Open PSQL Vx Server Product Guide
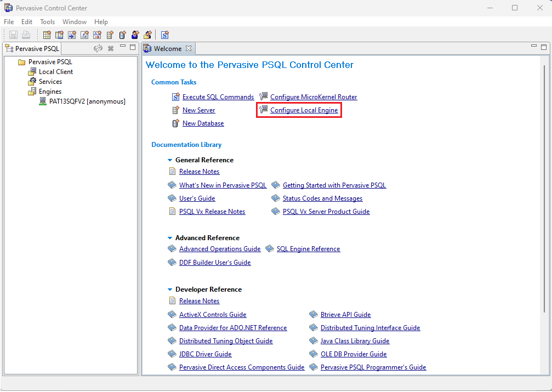This screenshot has width=552, height=392. (326, 212)
